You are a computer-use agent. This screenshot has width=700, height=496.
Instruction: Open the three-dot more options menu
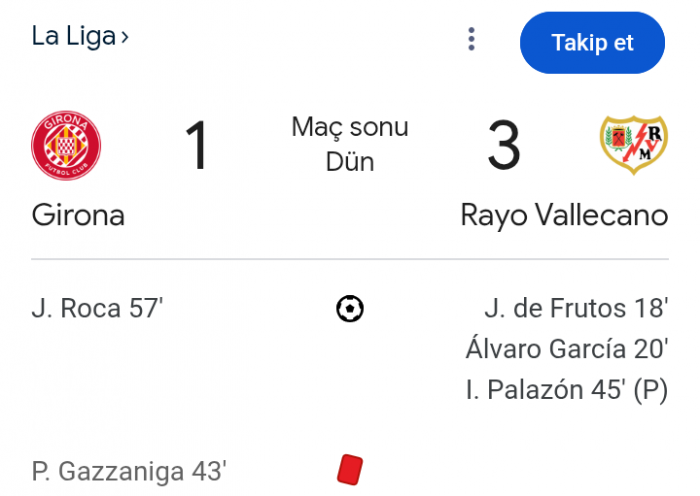(472, 40)
